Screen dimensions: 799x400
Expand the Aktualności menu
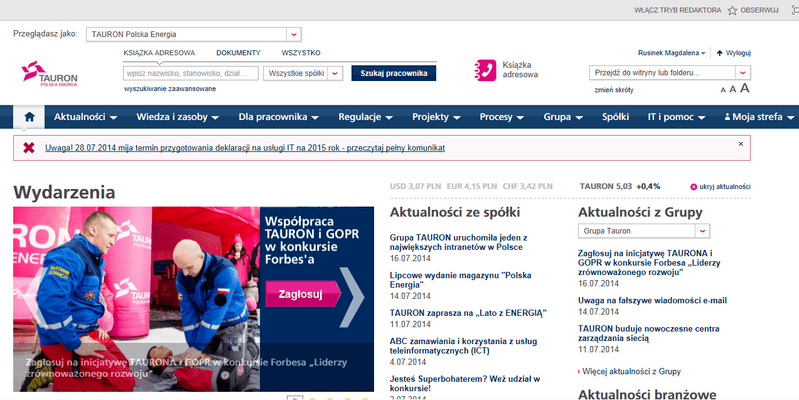pyautogui.click(x=85, y=117)
